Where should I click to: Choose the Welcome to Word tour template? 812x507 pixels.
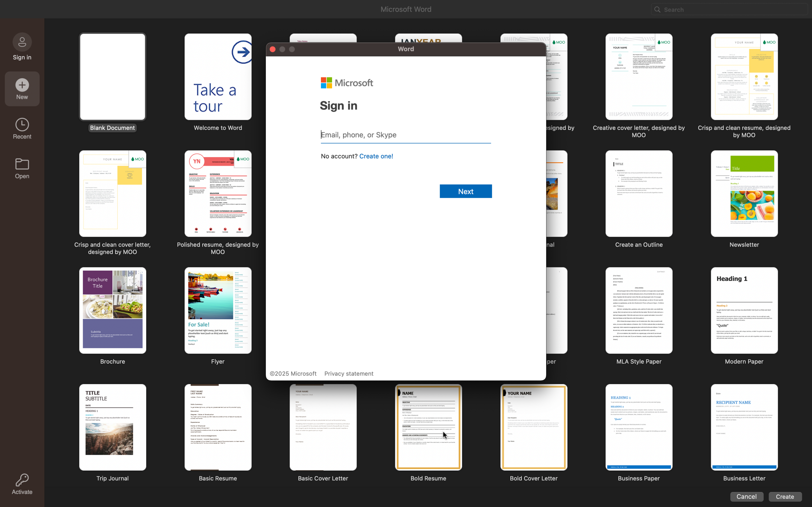pos(218,77)
